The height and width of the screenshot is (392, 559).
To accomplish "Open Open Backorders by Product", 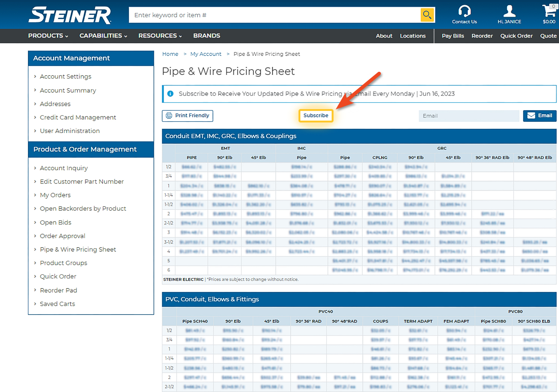I will click(83, 208).
